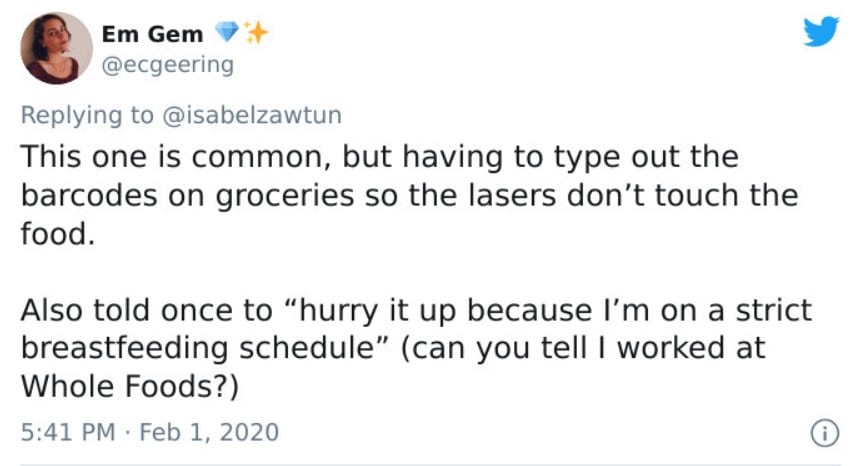Click the Feb 1, 2020 date
Viewport: 851px width, 466px height.
[x=209, y=432]
